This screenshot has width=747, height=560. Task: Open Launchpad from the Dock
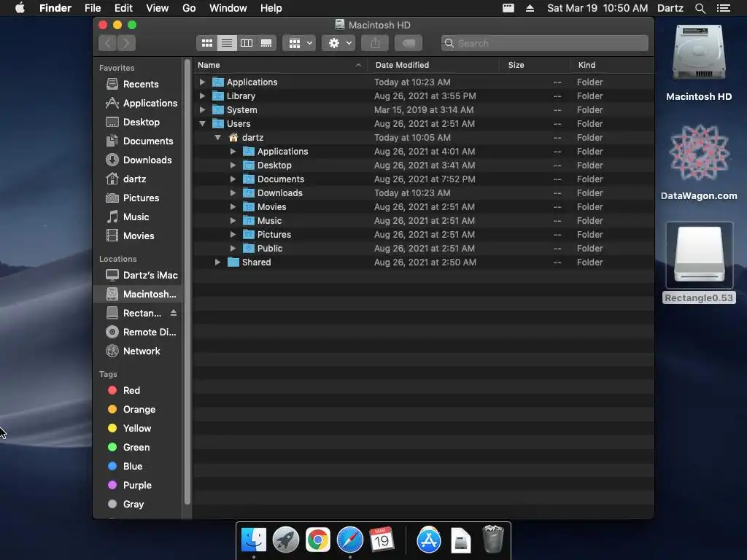coord(286,540)
